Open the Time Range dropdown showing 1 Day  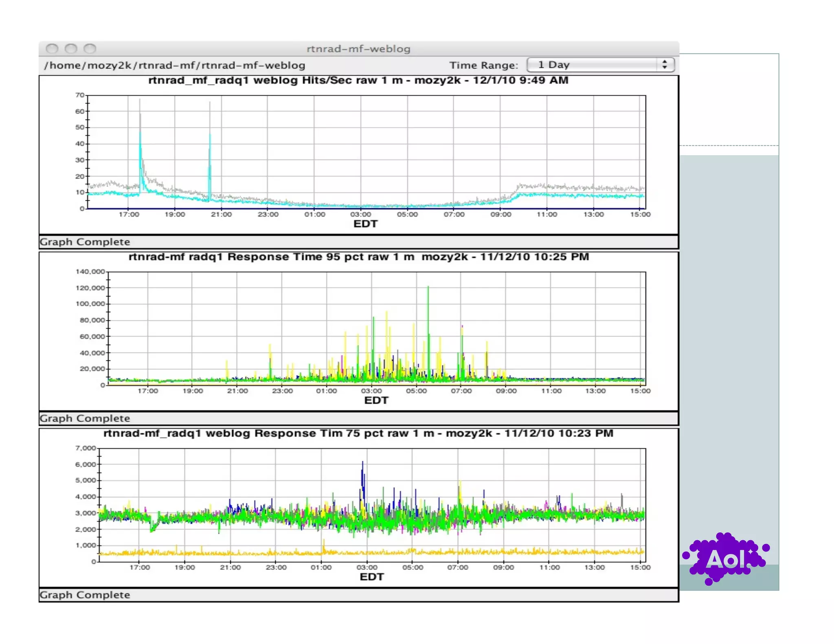[600, 65]
